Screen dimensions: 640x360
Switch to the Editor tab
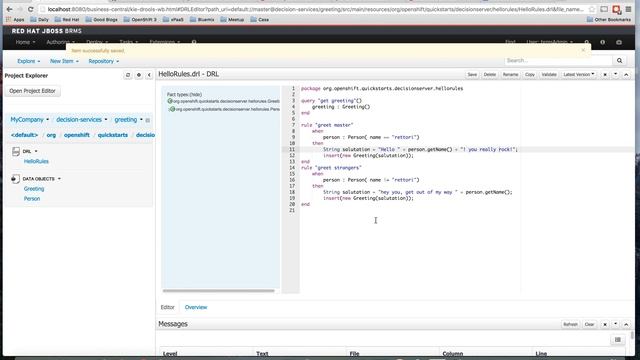pos(167,307)
